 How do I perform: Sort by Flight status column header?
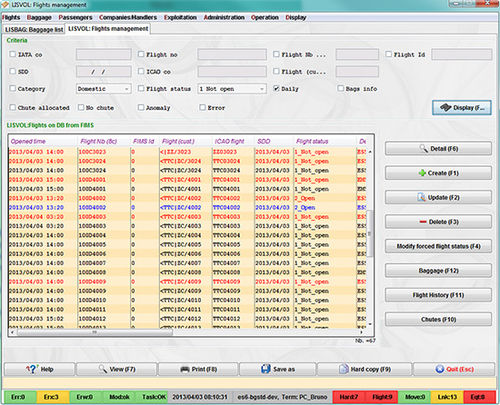point(325,141)
